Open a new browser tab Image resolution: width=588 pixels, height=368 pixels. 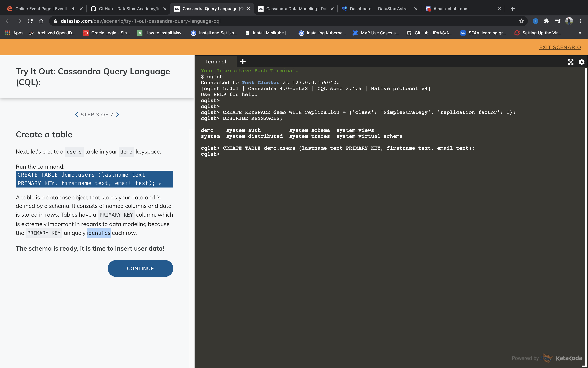click(513, 9)
